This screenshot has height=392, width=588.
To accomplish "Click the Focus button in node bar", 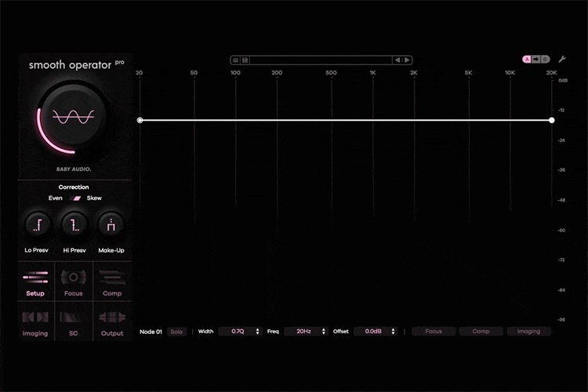I will pos(434,331).
